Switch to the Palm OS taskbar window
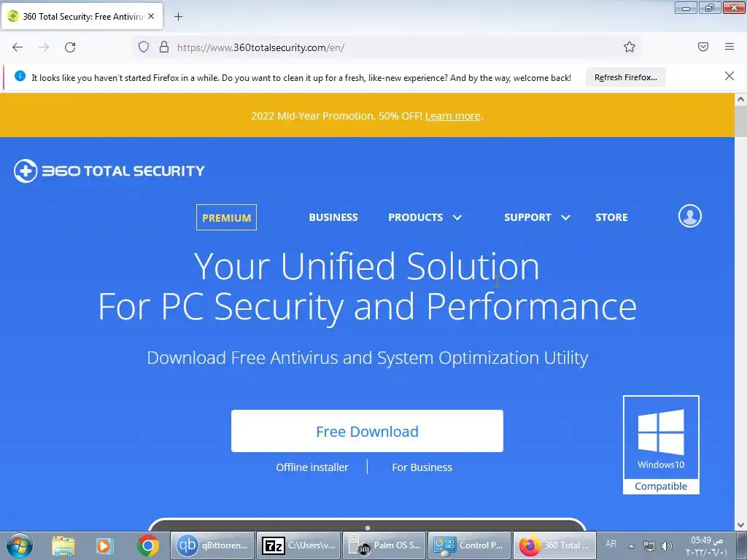Image resolution: width=747 pixels, height=560 pixels. [x=384, y=545]
